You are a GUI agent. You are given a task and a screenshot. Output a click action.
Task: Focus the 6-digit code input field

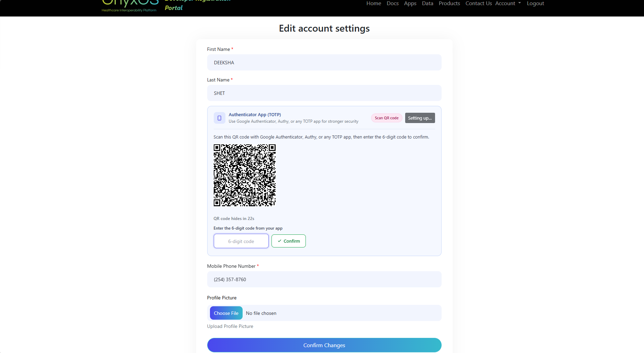(241, 241)
